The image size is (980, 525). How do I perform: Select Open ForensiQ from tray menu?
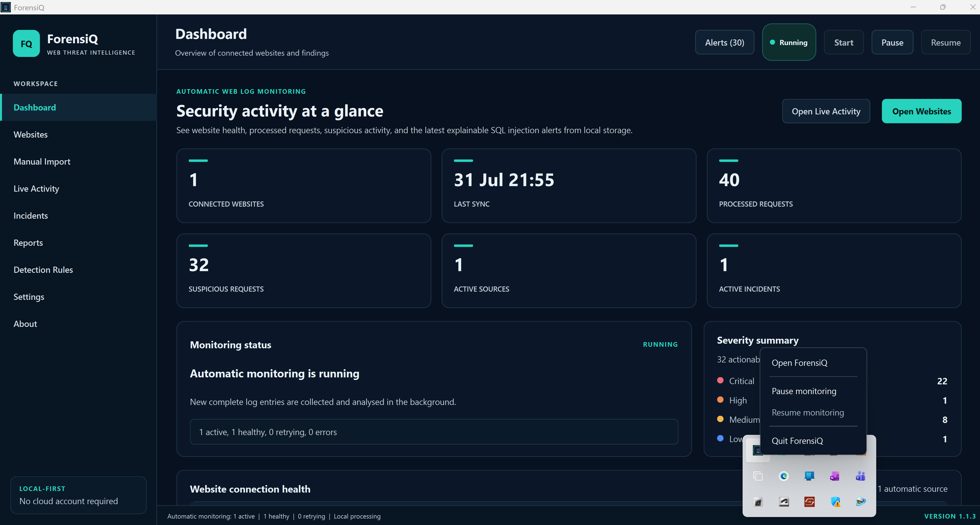click(x=813, y=363)
